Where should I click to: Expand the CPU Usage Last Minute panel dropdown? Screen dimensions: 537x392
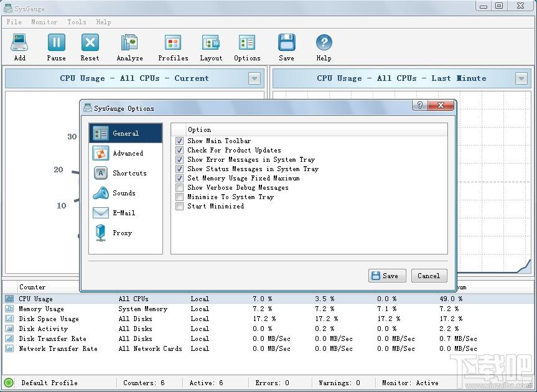coord(521,78)
